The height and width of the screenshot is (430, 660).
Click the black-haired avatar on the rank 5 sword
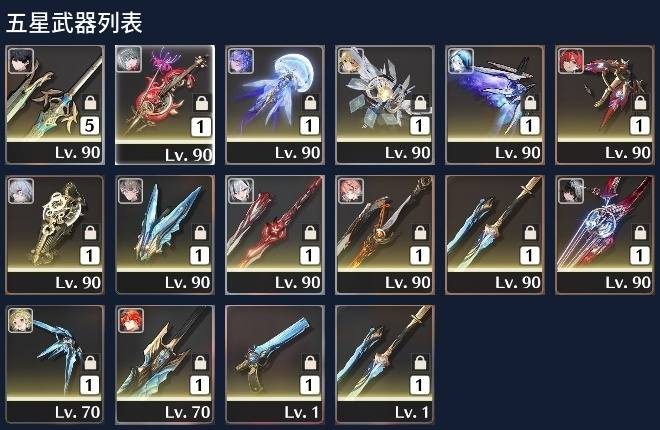pos(20,61)
